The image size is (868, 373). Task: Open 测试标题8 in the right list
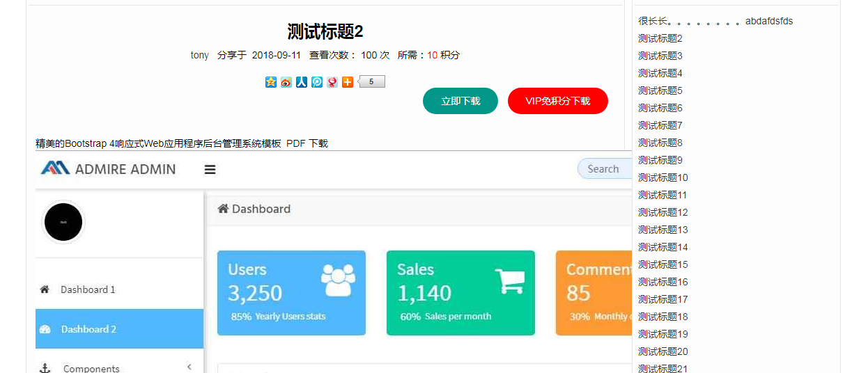[660, 143]
